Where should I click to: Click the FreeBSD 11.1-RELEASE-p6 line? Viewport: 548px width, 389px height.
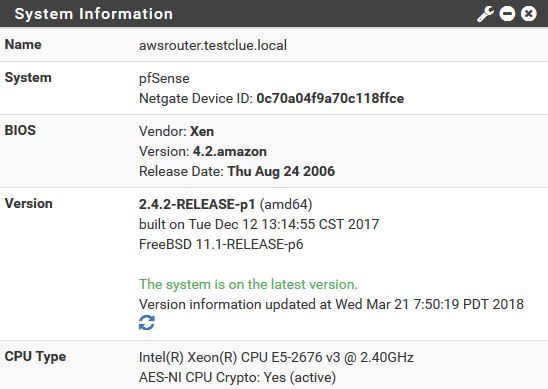(221, 244)
